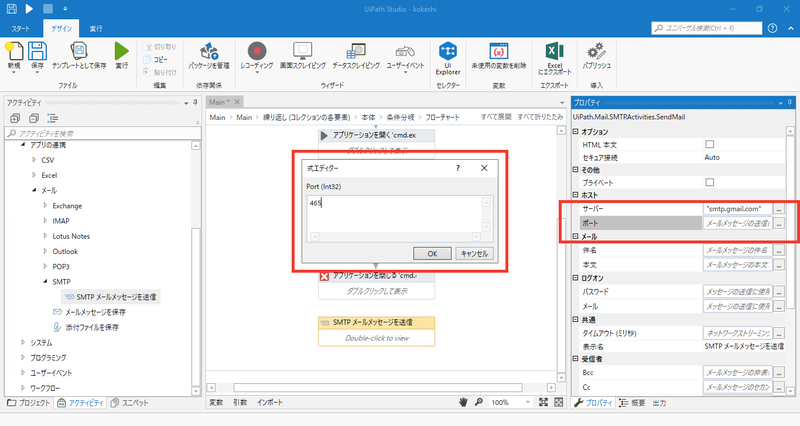Close the Main workflow tab
Viewport: 800px width, 426px height.
point(237,102)
